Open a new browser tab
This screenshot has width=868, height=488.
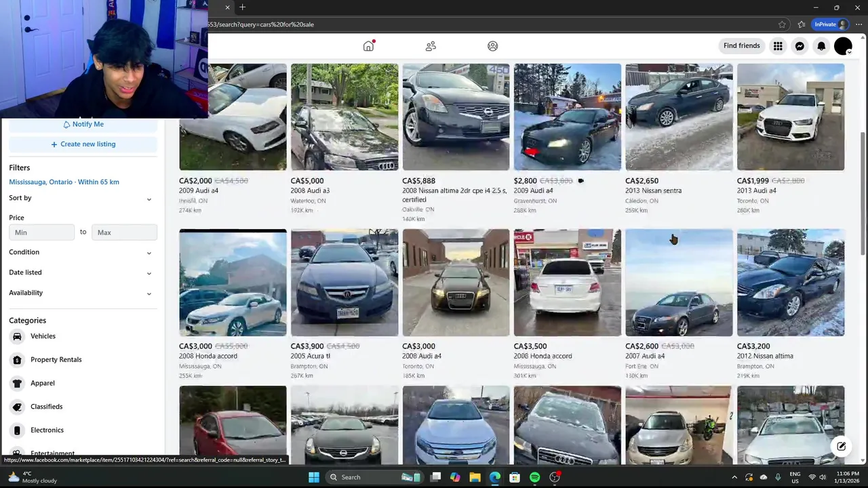pos(242,7)
